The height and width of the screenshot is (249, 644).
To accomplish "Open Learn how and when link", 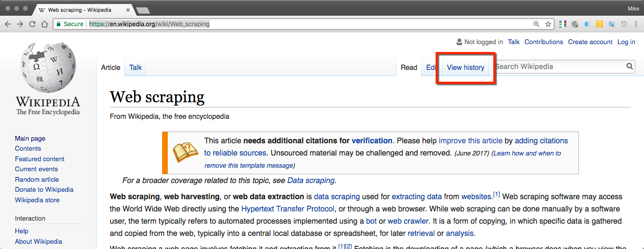I will pos(527,153).
